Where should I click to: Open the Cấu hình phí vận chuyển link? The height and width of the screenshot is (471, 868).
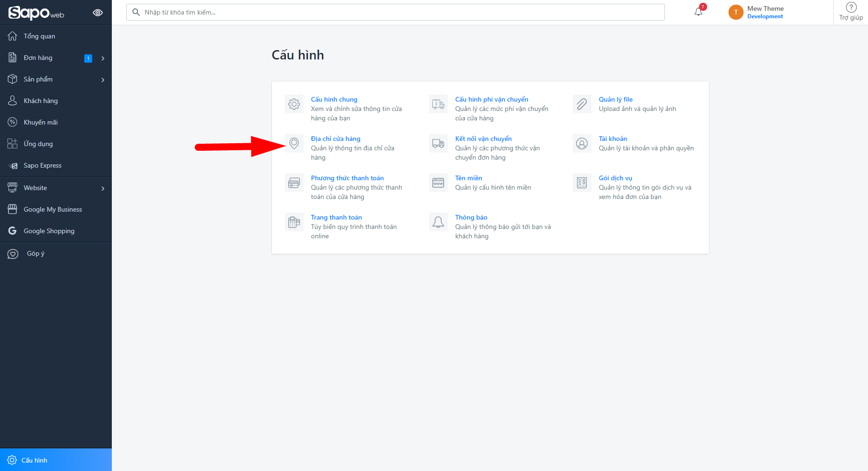coord(492,99)
